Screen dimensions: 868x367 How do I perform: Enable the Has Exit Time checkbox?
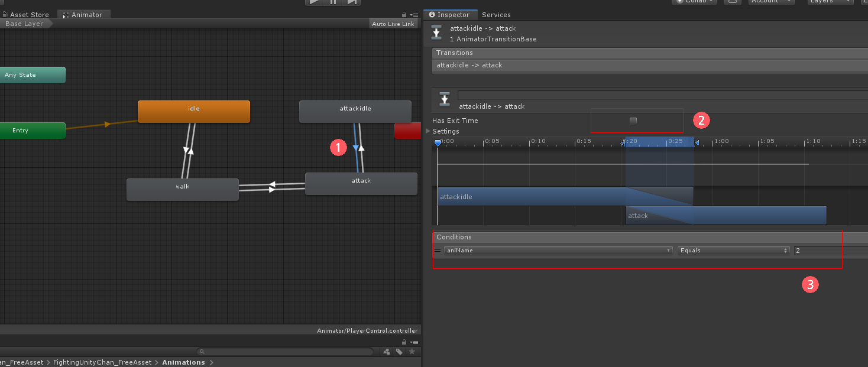pyautogui.click(x=633, y=121)
